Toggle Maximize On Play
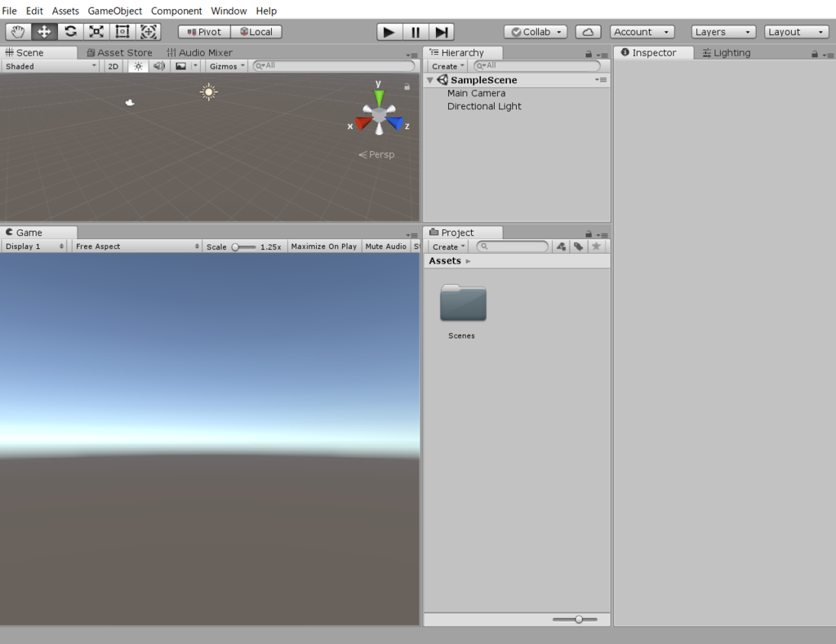The width and height of the screenshot is (836, 644). (x=323, y=246)
